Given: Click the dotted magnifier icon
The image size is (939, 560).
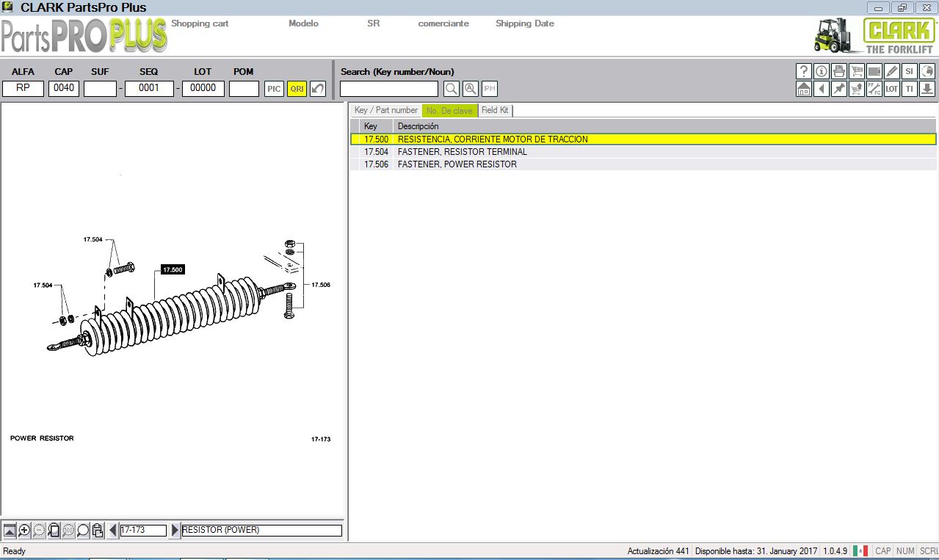Looking at the screenshot, I should click(68, 530).
